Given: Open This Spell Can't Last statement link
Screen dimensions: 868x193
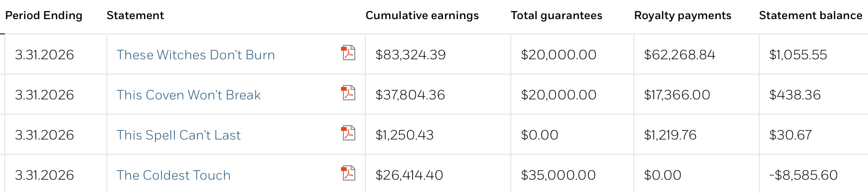Looking at the screenshot, I should (x=178, y=135).
